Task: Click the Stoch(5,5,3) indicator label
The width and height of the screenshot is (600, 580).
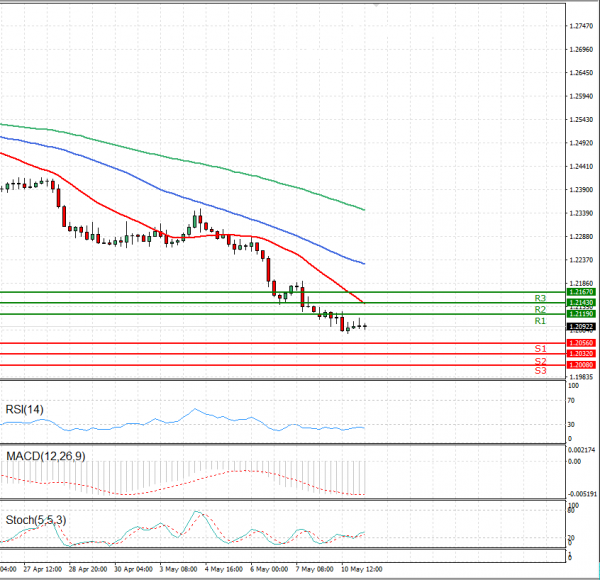Action: 36,520
